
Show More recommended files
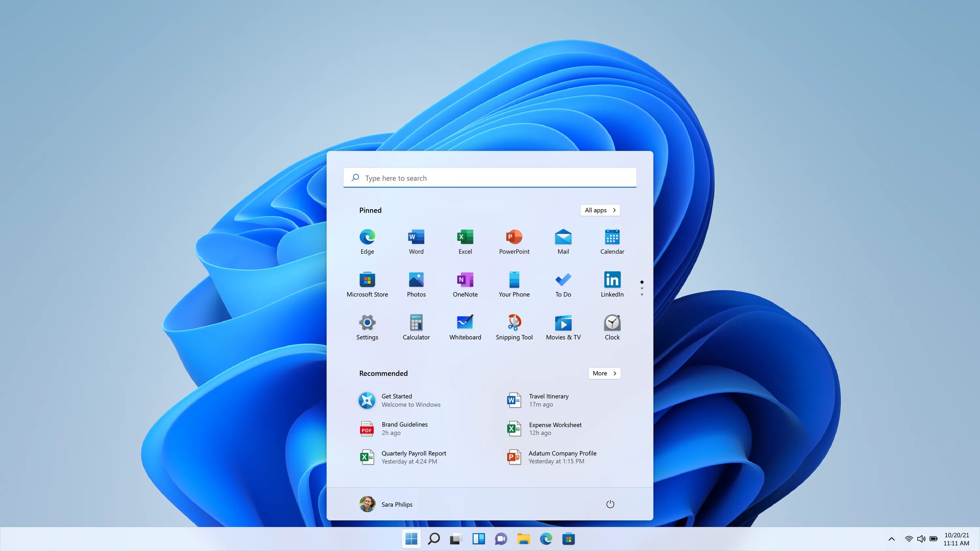coord(603,373)
